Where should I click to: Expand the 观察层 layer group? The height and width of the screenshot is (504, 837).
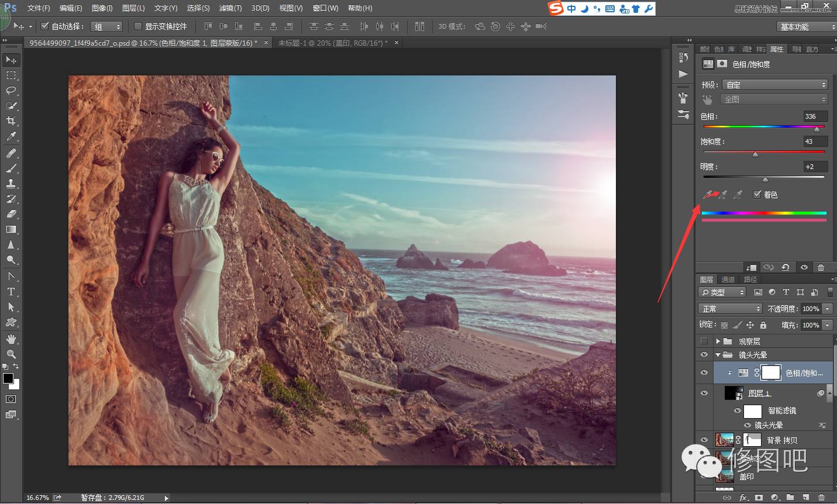click(718, 341)
